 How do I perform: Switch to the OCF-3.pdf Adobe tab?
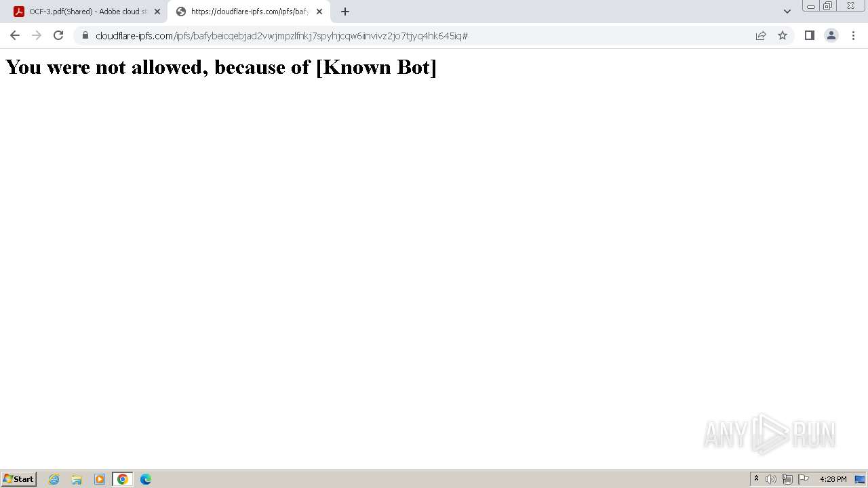pos(86,12)
